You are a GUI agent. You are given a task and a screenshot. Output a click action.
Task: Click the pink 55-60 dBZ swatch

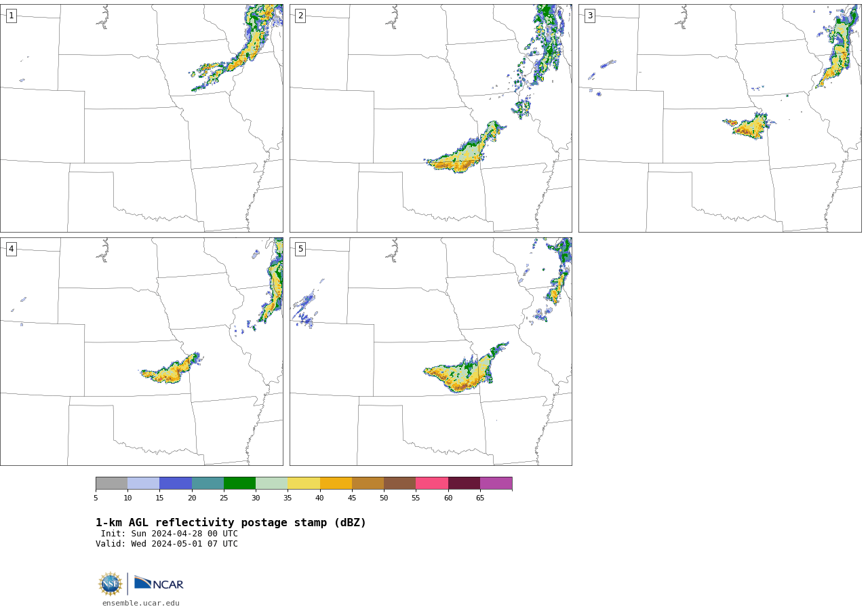[x=432, y=484]
